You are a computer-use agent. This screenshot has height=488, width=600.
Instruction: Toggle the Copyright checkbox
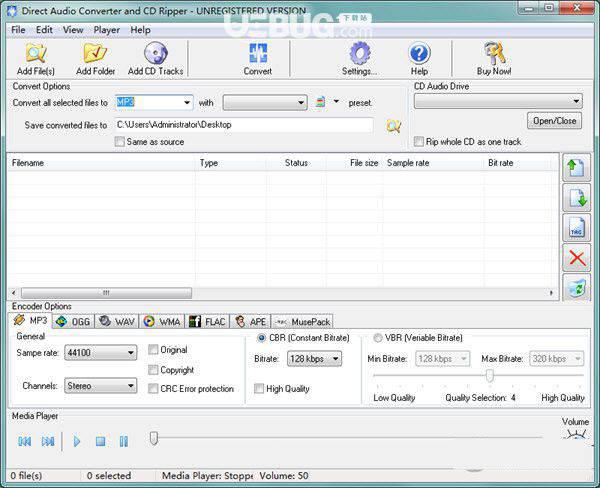[x=153, y=370]
